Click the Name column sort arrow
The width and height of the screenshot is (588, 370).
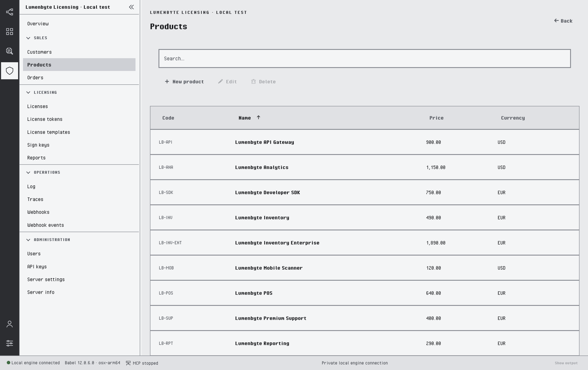coord(258,117)
